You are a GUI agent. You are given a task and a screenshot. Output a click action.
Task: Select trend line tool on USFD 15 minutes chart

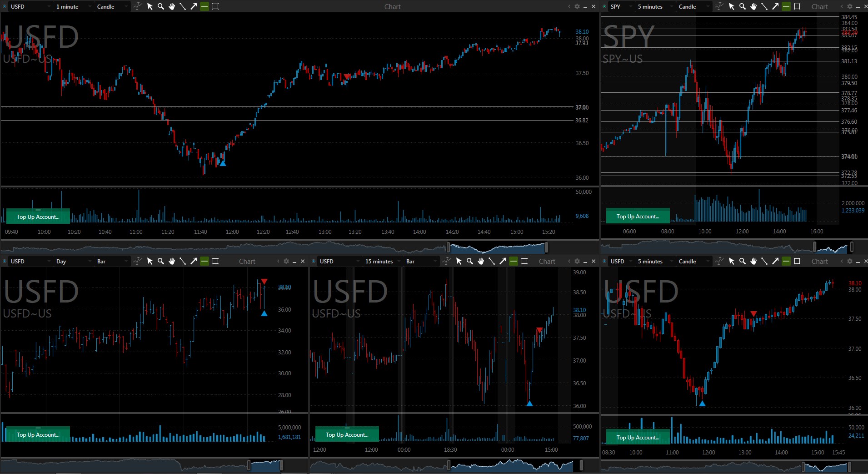coord(492,261)
